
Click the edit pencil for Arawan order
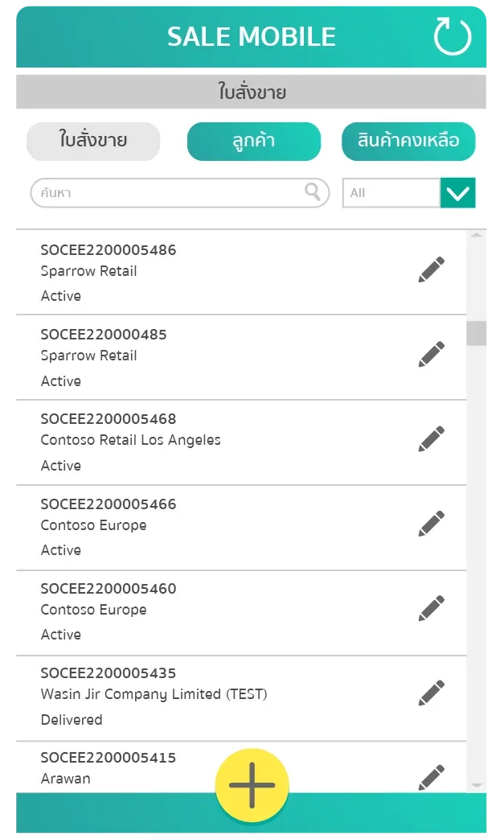431,776
